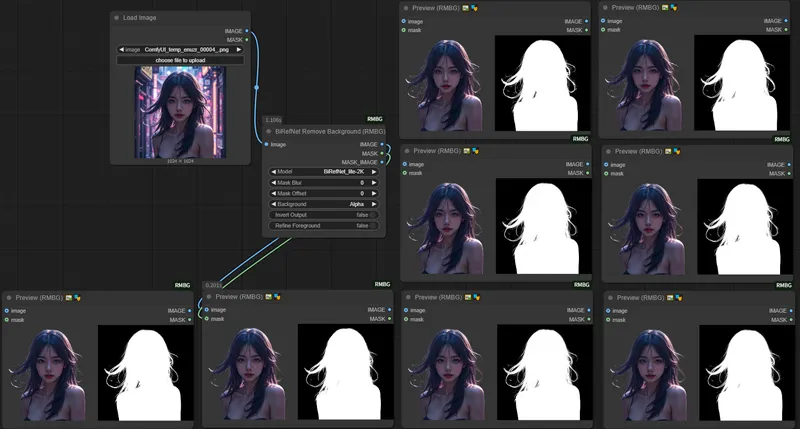Collapse the top-right Preview (RMBG) node dot

(608, 7)
